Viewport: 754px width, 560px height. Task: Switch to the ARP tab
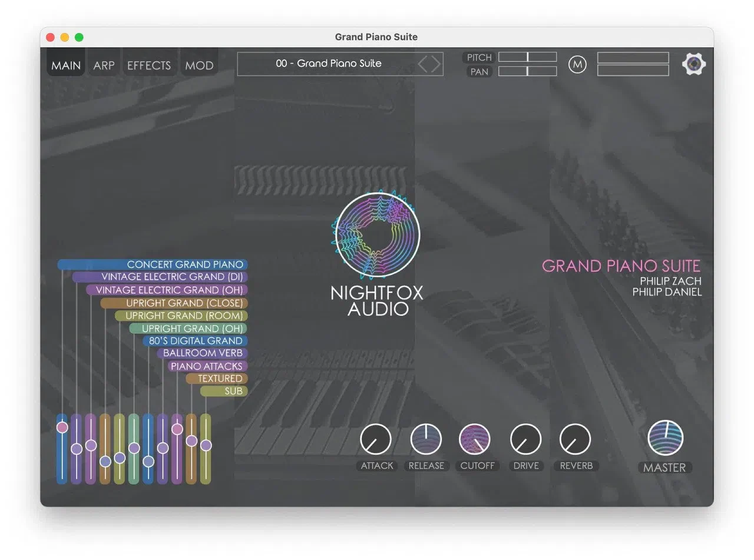(104, 65)
